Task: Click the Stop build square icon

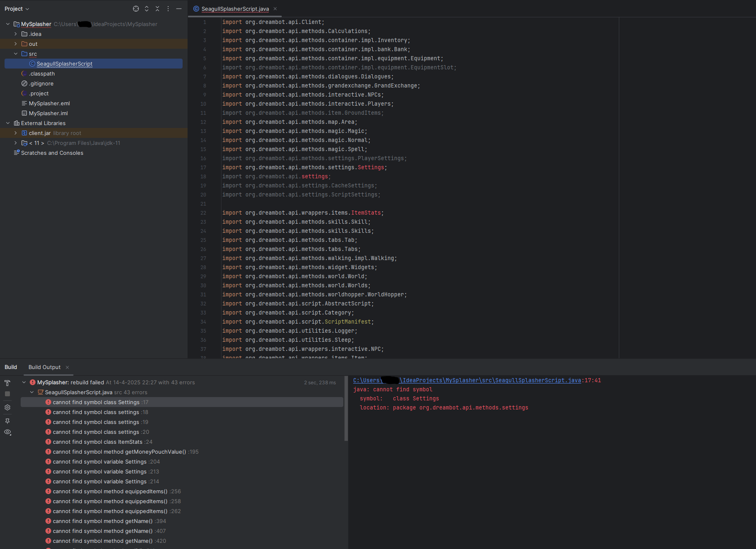Action: [x=7, y=394]
